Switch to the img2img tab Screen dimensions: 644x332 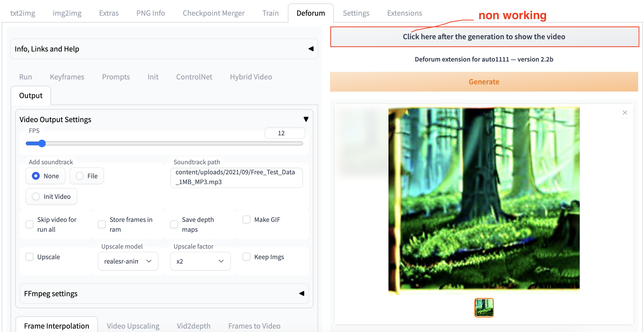(x=67, y=13)
